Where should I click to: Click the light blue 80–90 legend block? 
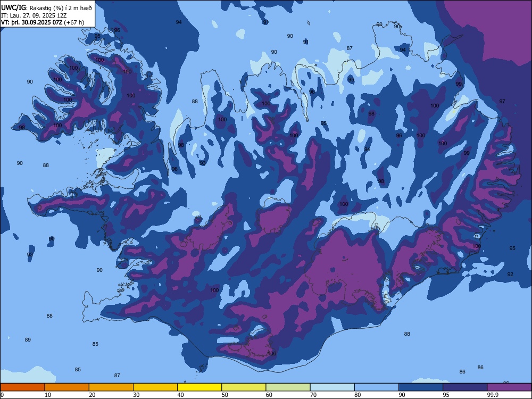pos(377,387)
